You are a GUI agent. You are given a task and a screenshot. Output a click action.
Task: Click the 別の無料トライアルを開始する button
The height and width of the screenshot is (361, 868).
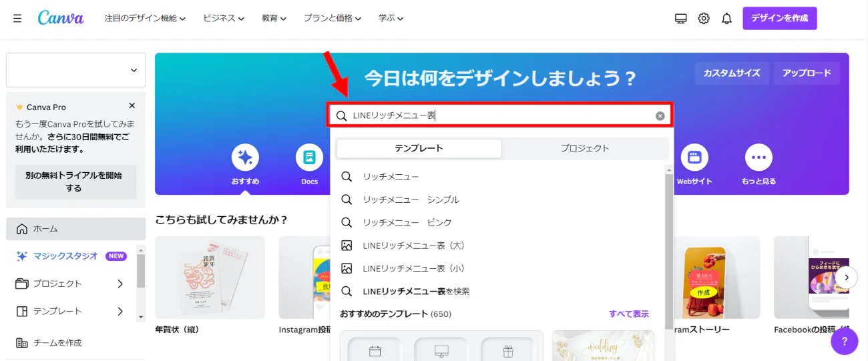[x=76, y=182]
